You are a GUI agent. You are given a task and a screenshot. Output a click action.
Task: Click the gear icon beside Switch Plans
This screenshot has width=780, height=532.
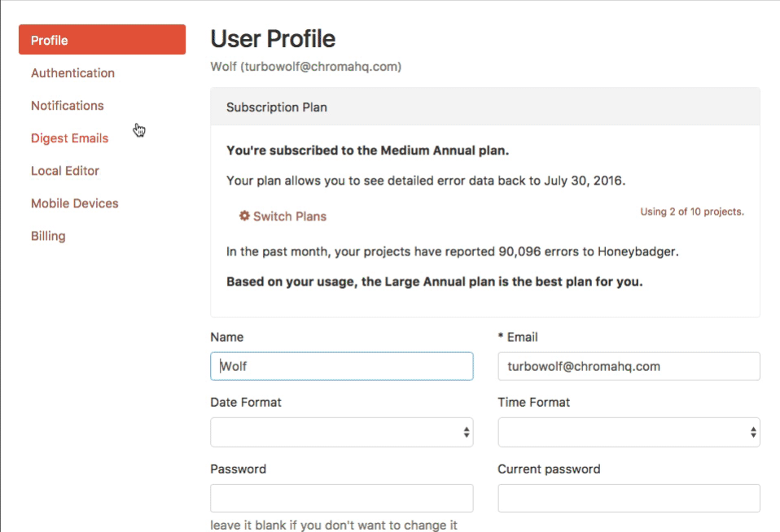tap(243, 216)
